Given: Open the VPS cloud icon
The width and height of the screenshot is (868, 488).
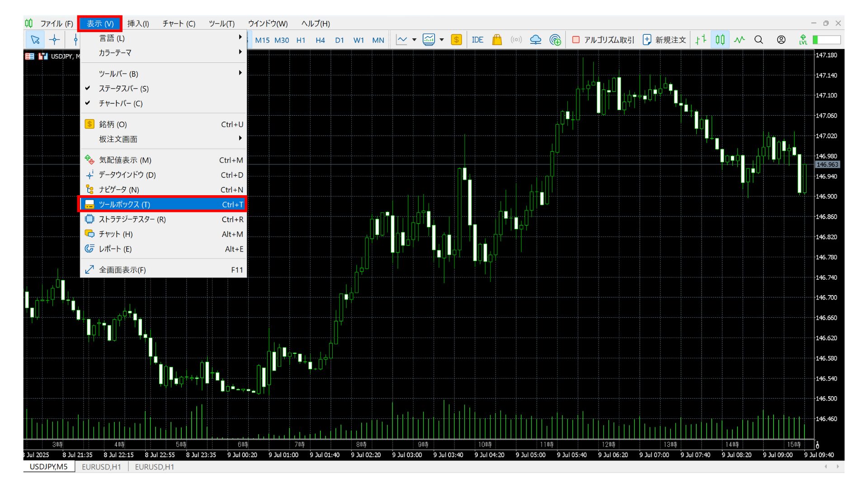Looking at the screenshot, I should click(x=535, y=40).
